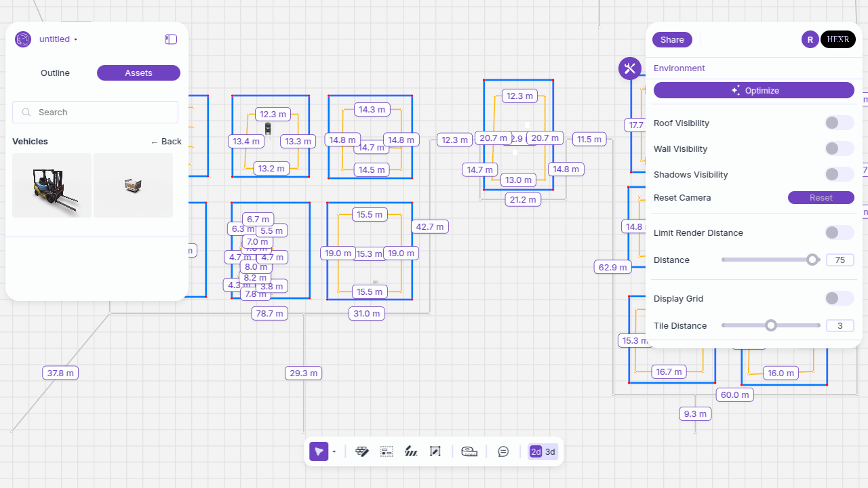Open the tape measure tool
The height and width of the screenshot is (488, 868).
469,451
